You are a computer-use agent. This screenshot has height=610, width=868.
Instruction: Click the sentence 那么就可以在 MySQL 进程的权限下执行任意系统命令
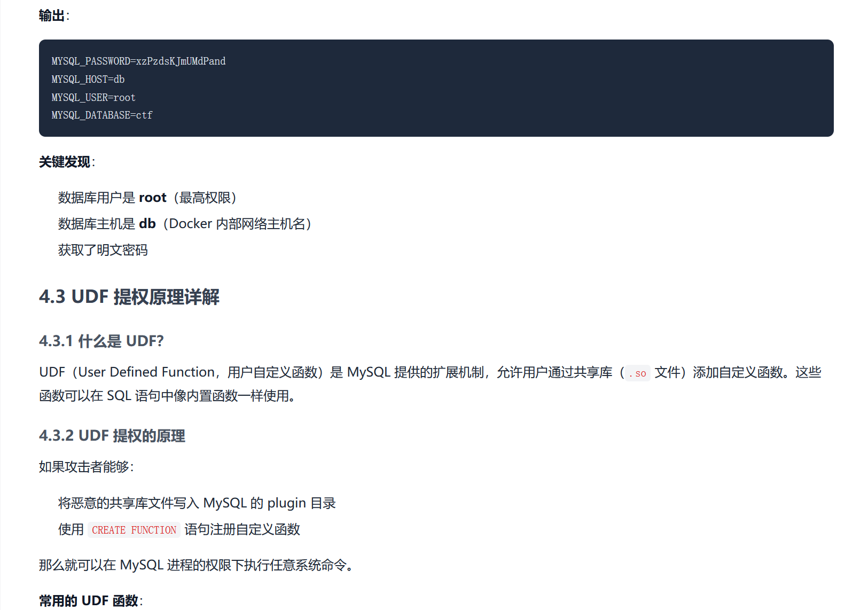point(196,565)
